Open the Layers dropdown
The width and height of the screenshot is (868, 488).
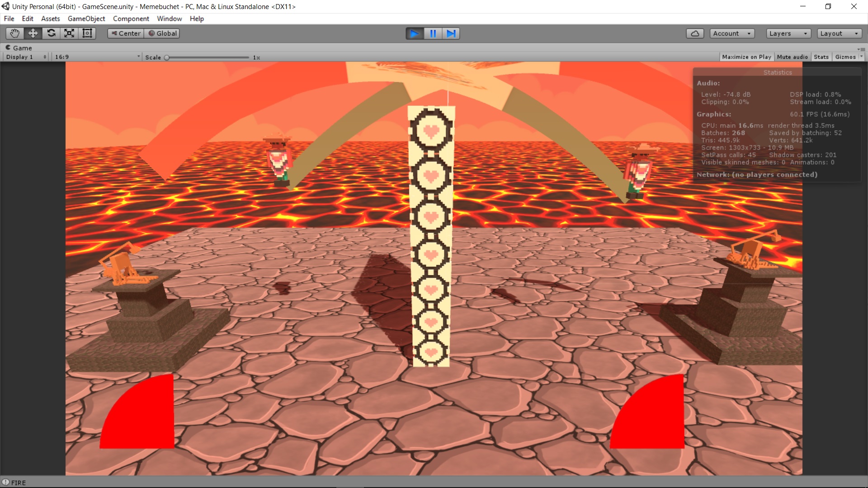(x=788, y=33)
